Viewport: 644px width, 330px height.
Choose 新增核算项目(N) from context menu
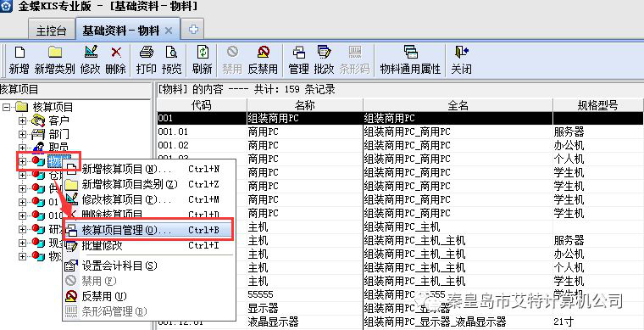pos(149,169)
